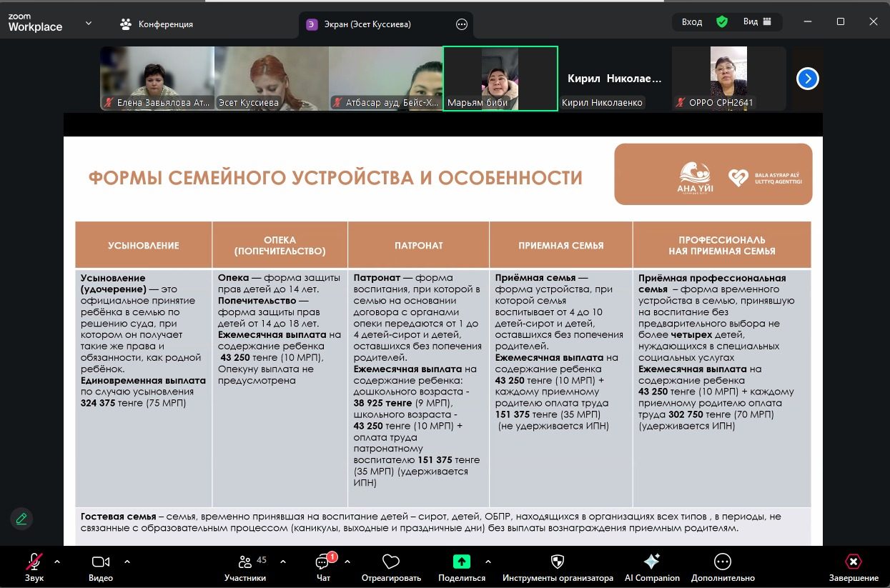The width and height of the screenshot is (890, 588).
Task: Switch to the Конференция tab
Action: (x=157, y=24)
